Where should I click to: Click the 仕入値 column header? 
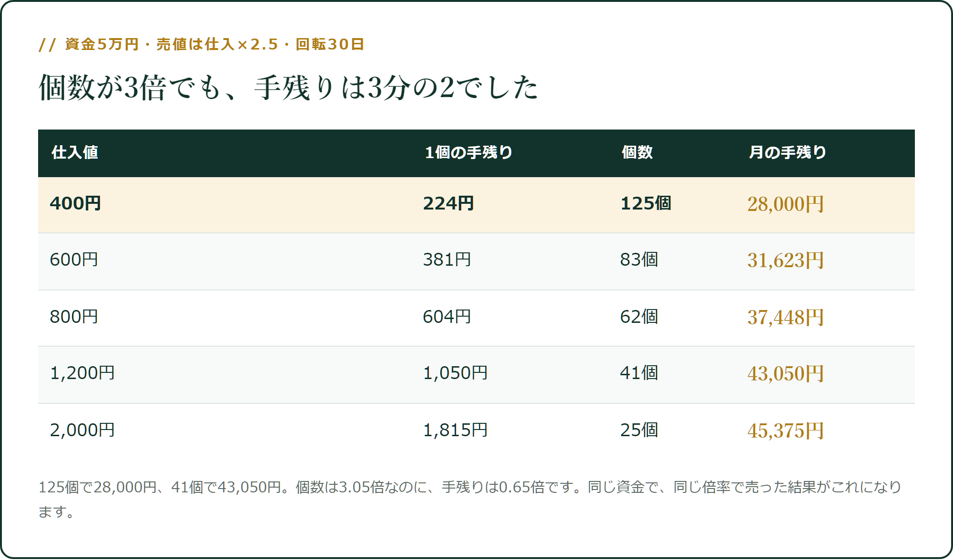[75, 152]
